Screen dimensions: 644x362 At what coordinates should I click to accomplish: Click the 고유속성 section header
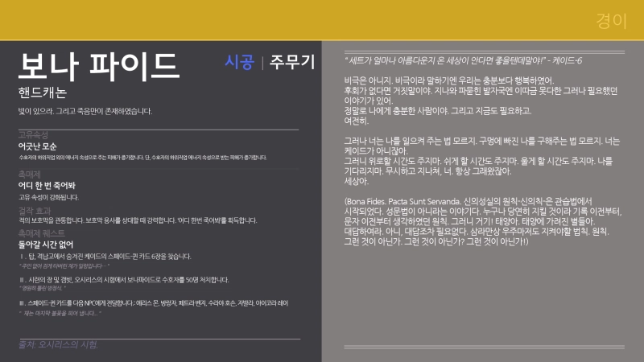coord(34,134)
